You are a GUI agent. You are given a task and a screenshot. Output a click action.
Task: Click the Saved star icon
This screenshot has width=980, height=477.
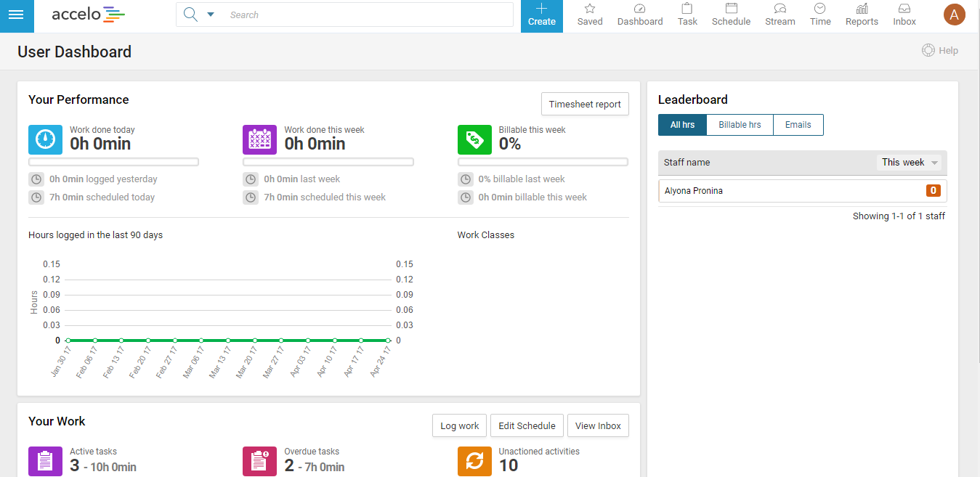(x=590, y=9)
